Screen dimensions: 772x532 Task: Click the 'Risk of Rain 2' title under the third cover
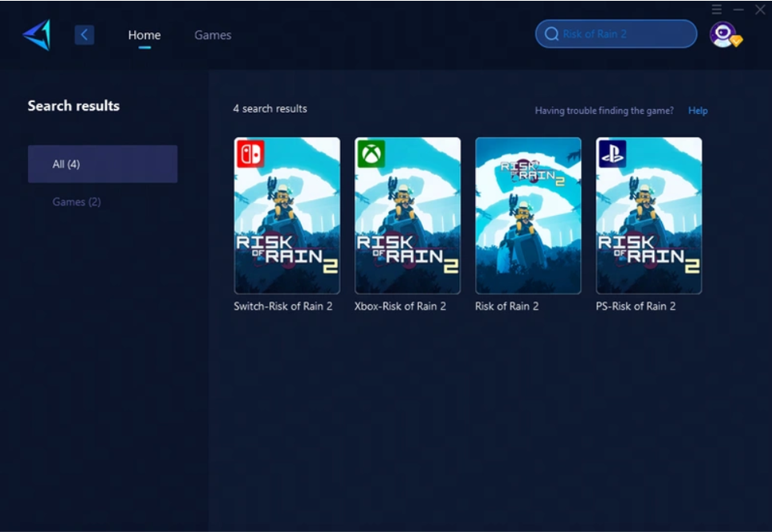point(506,306)
